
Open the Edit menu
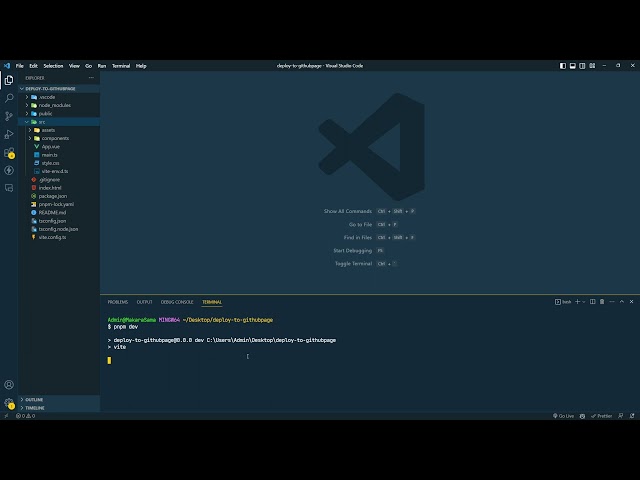(x=33, y=66)
